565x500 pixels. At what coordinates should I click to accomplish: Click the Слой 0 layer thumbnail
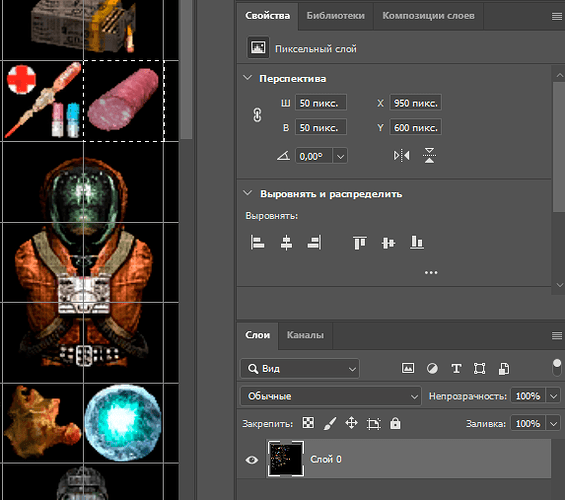[x=285, y=458]
